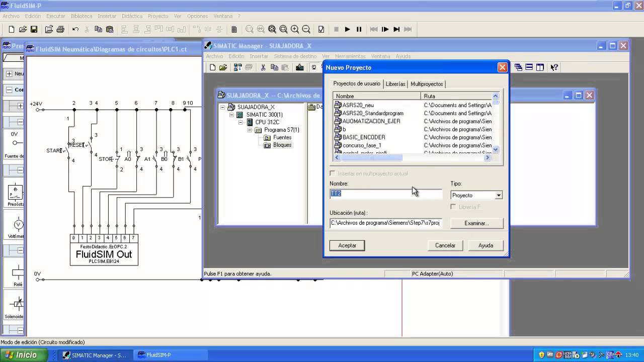Open Opciones menu in FluidSIM-P

197,16
